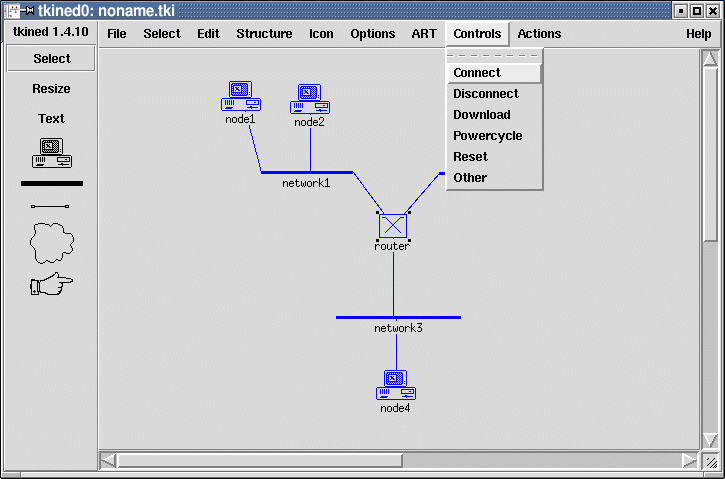Image resolution: width=725 pixels, height=479 pixels.
Task: Click the network3 bar on canvas
Action: click(x=398, y=317)
